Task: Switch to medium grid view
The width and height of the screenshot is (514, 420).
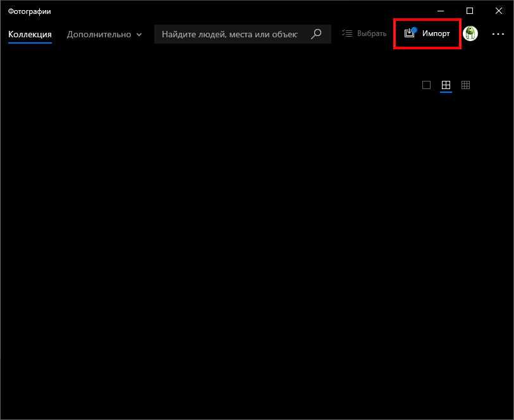Action: coord(446,85)
